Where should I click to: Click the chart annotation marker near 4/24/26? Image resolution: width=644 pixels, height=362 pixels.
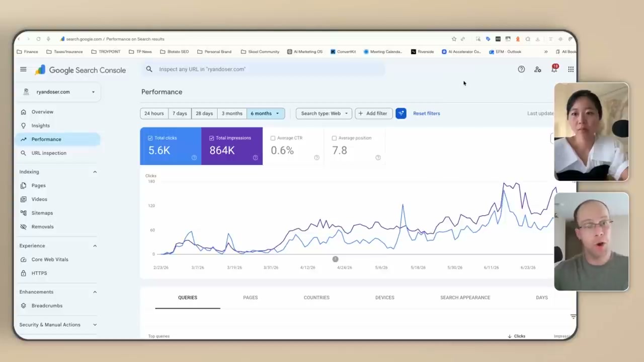tap(335, 259)
